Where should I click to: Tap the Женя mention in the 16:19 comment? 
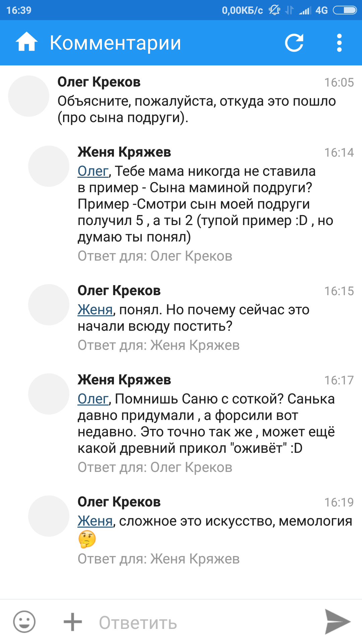(95, 521)
